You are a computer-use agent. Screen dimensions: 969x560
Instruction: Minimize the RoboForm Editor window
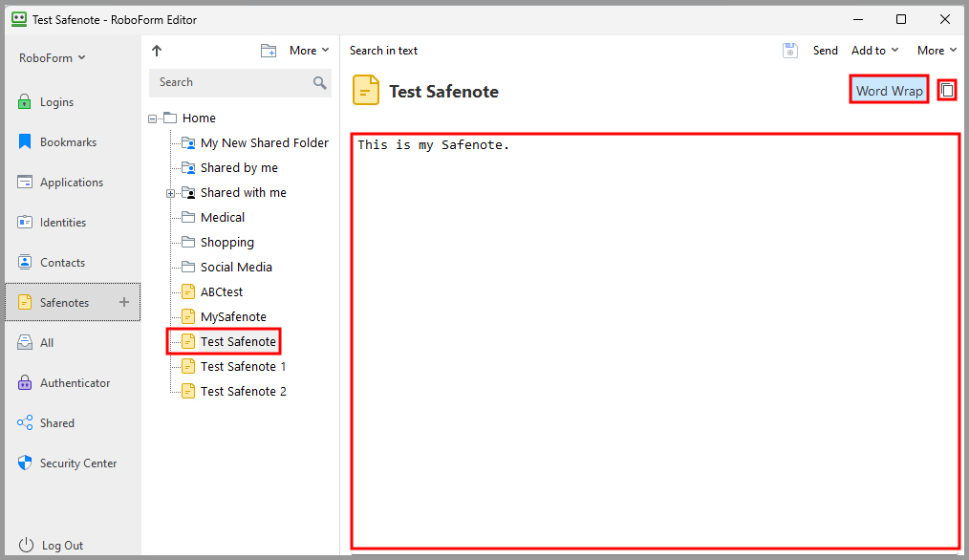[858, 19]
